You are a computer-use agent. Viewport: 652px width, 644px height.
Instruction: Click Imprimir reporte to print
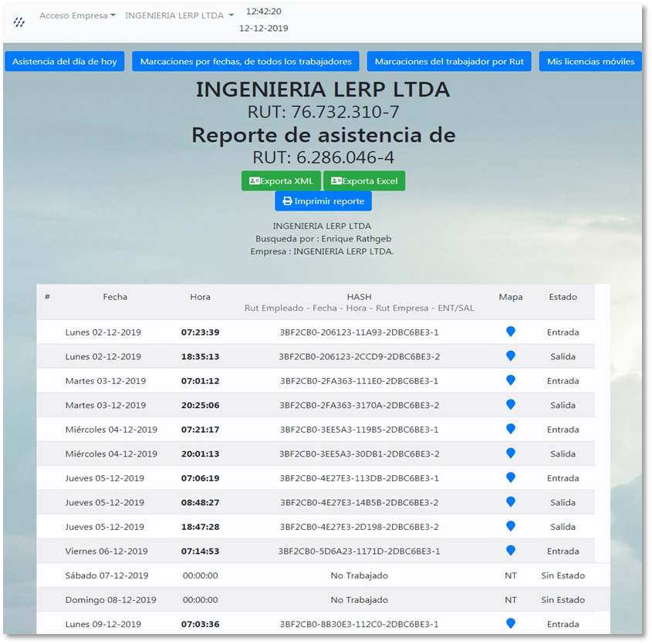[x=323, y=201]
